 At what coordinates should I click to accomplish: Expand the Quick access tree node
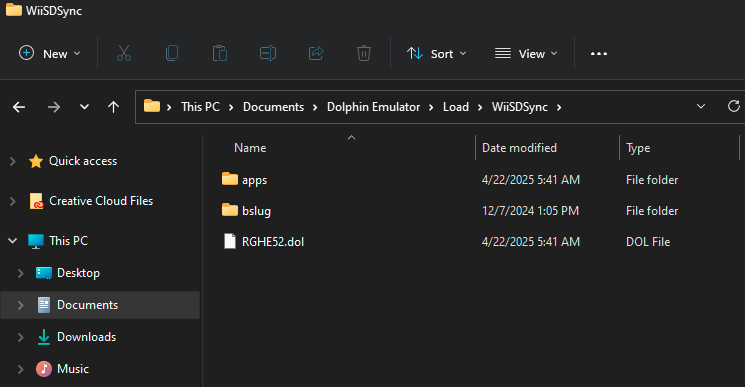click(13, 161)
